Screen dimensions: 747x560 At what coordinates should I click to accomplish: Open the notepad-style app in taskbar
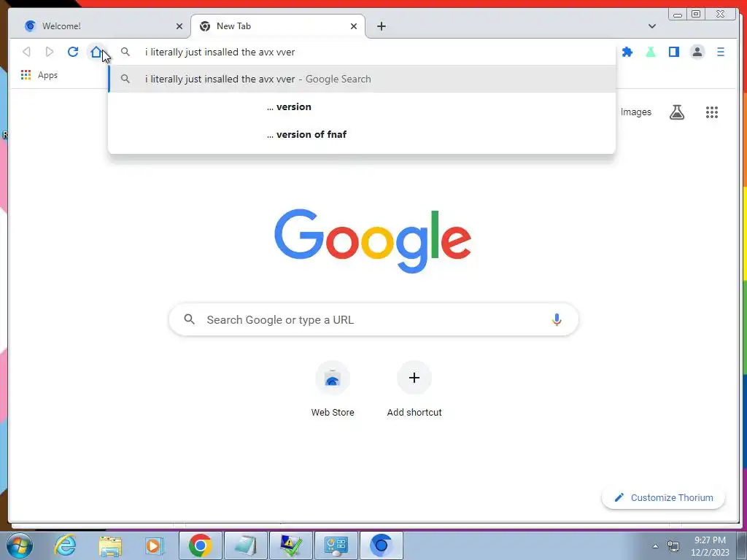pyautogui.click(x=245, y=545)
